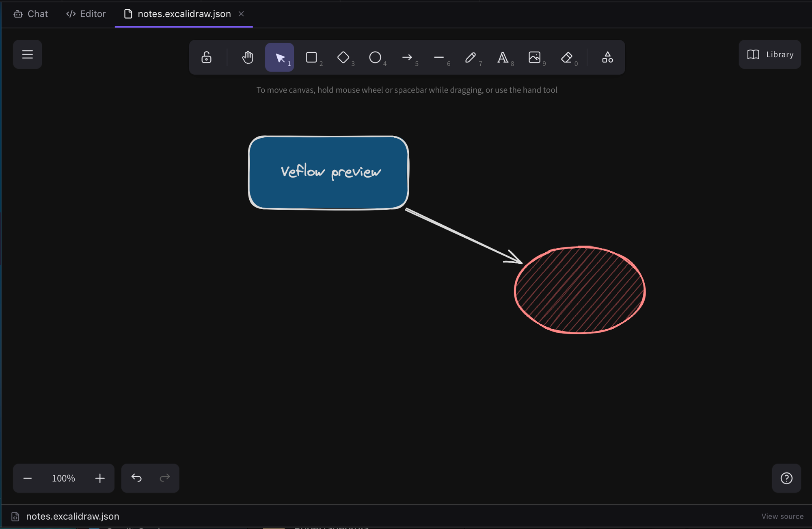Click the status bar file icon
Image resolution: width=812 pixels, height=529 pixels.
(x=15, y=516)
